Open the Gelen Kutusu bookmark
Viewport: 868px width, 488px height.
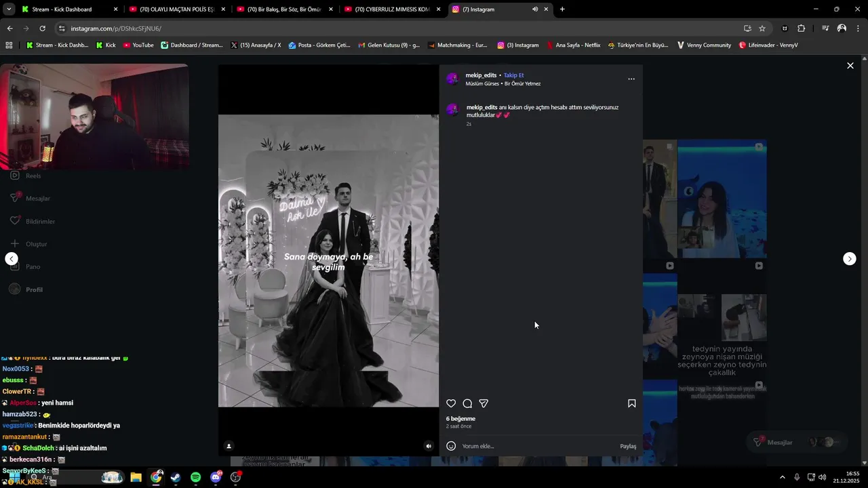pyautogui.click(x=388, y=45)
